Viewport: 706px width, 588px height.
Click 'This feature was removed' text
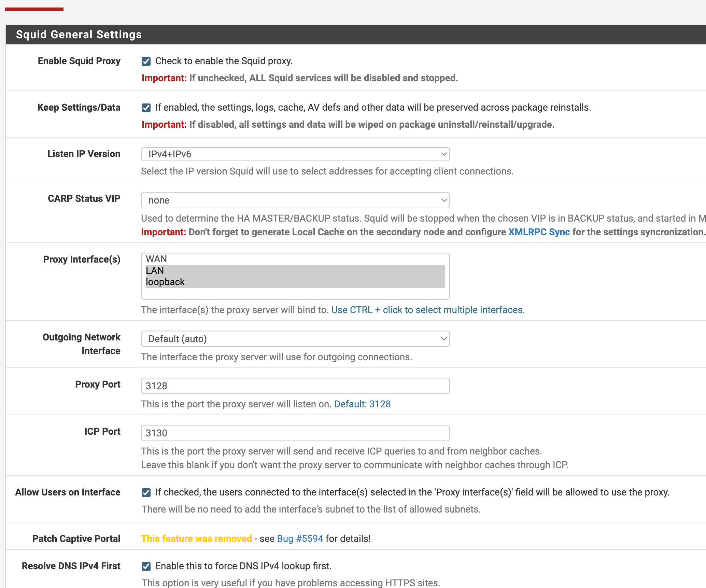[x=196, y=539]
